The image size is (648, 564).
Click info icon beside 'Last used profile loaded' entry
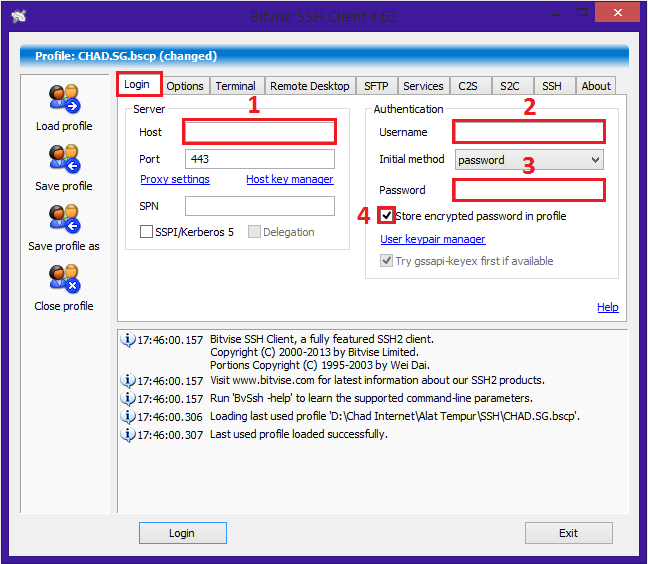(128, 435)
